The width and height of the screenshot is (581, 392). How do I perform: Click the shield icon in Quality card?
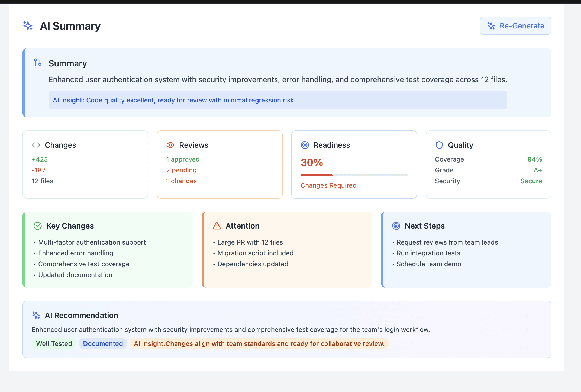tap(439, 145)
